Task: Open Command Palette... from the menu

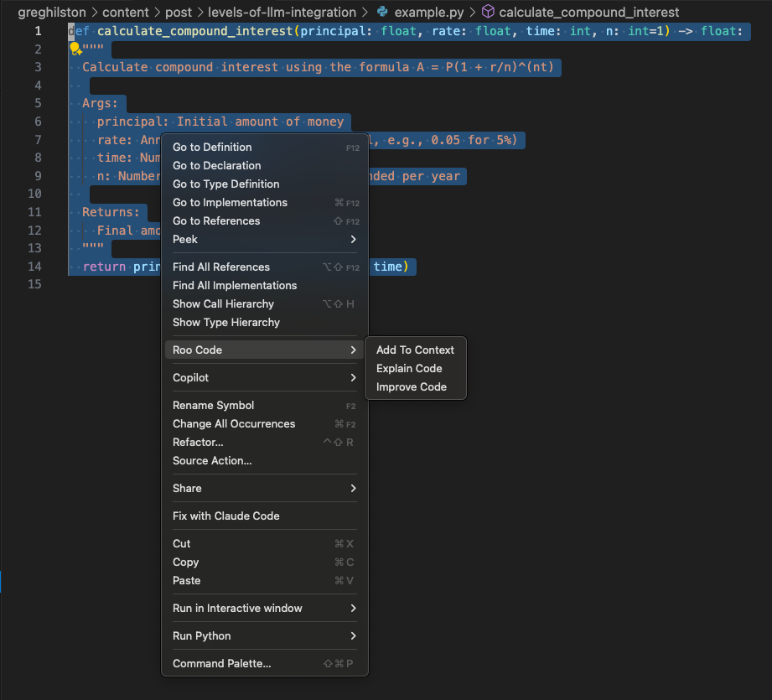Action: 264,664
